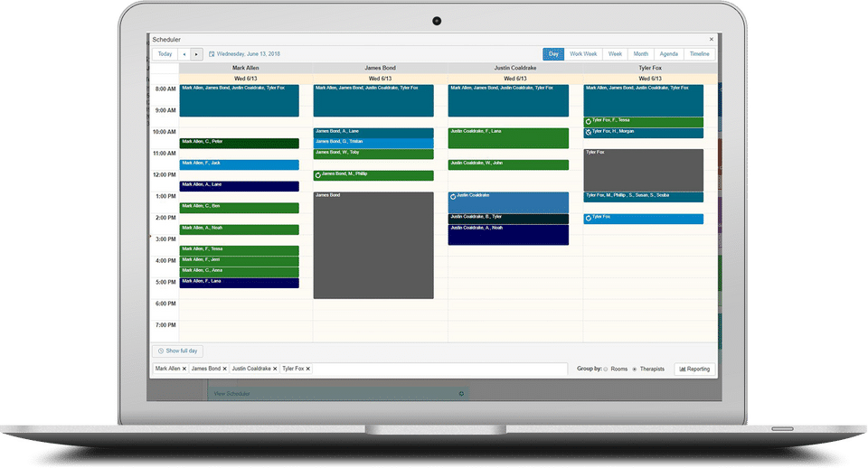Remove Tyler Fox from therapist filter

(x=308, y=369)
